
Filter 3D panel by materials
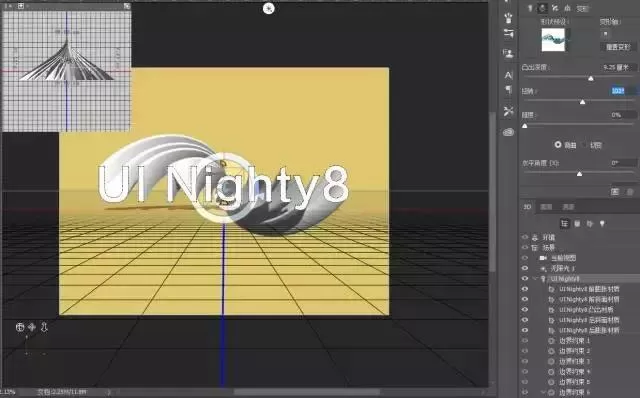pos(589,223)
